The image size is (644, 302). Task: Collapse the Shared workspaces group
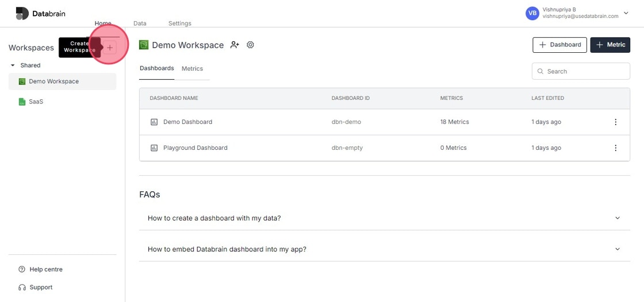[x=13, y=65]
